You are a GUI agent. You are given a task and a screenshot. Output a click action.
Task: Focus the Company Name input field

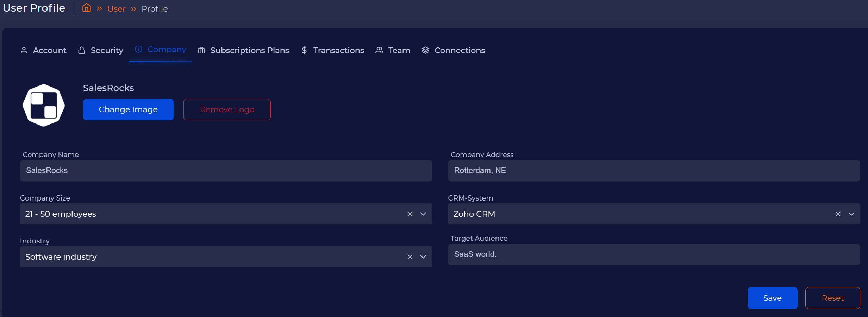226,171
